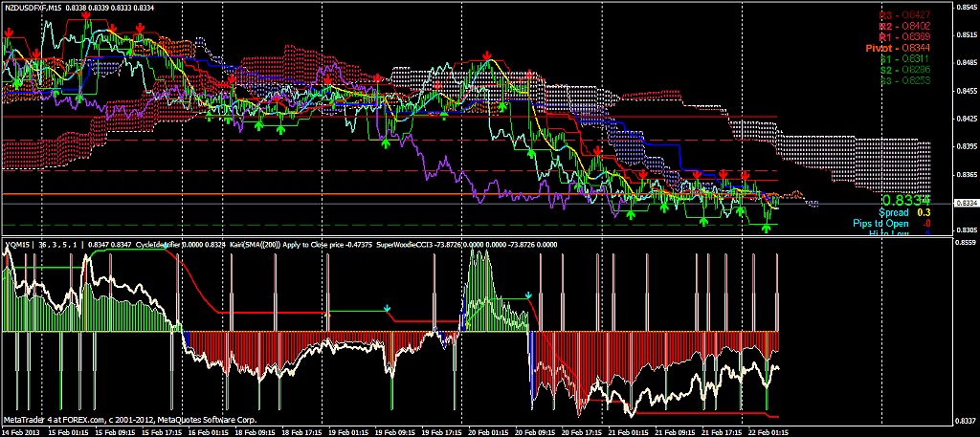Select the Spread value label
This screenshot has height=437, width=980.
[x=898, y=213]
